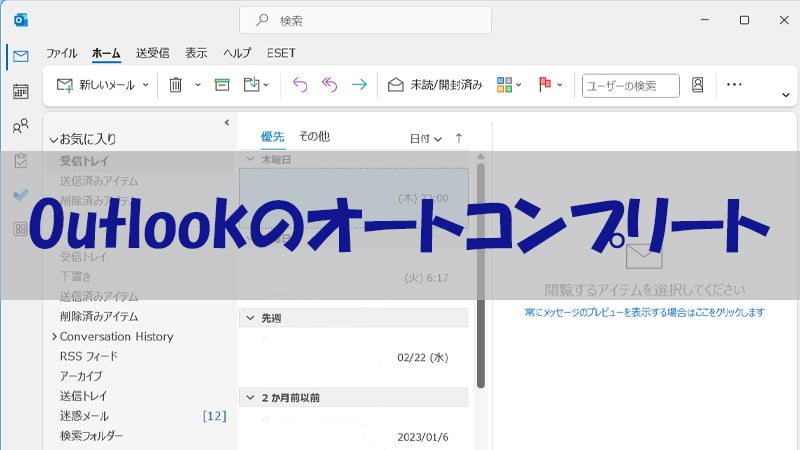
Task: Select the 検索フォルダー item
Action: pos(92,436)
